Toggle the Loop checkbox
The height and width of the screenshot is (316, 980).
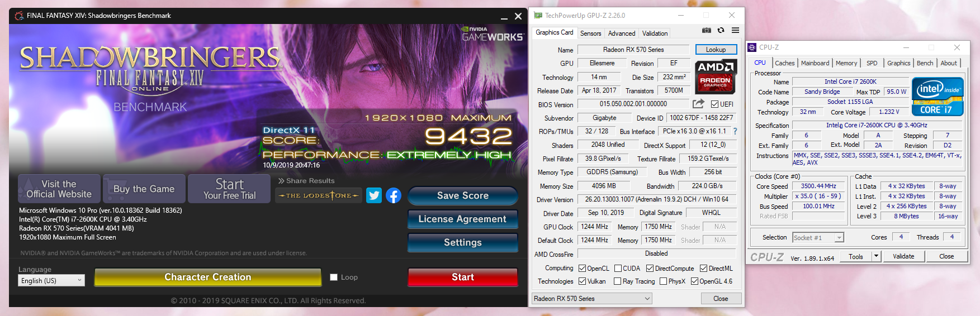coord(334,277)
